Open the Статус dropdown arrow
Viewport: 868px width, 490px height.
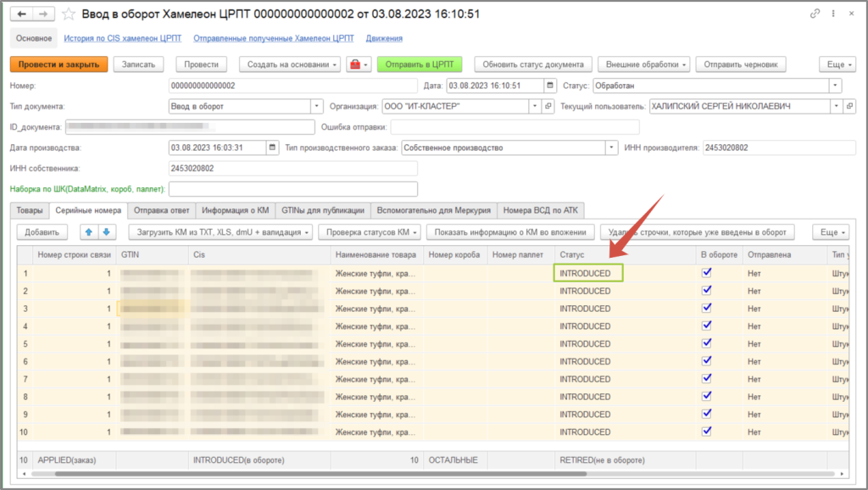pos(835,86)
